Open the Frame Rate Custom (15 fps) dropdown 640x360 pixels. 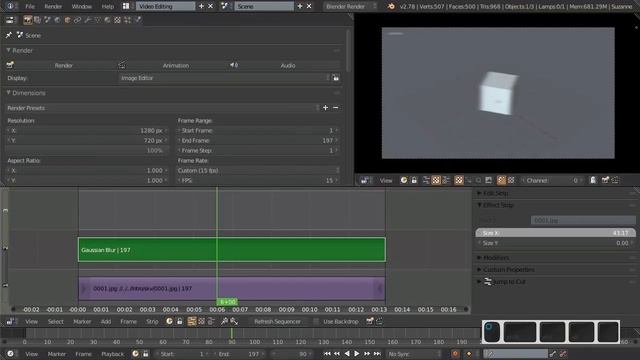pos(258,171)
